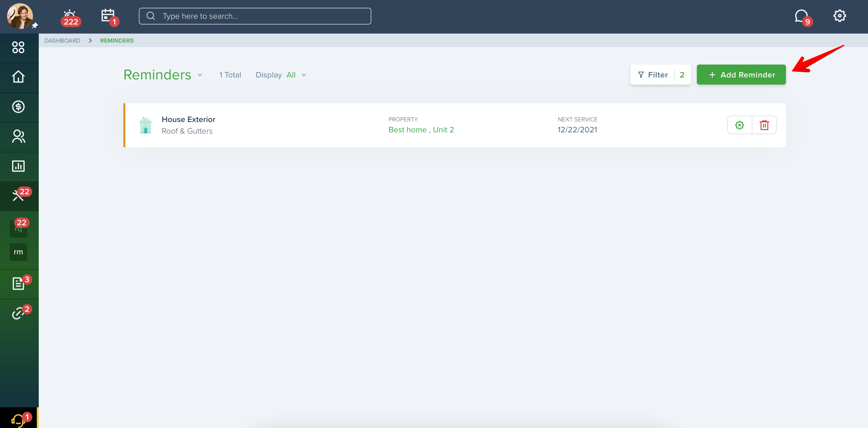Viewport: 868px width, 428px height.
Task: Open 'Best home , Unit 2' property link
Action: tap(421, 130)
